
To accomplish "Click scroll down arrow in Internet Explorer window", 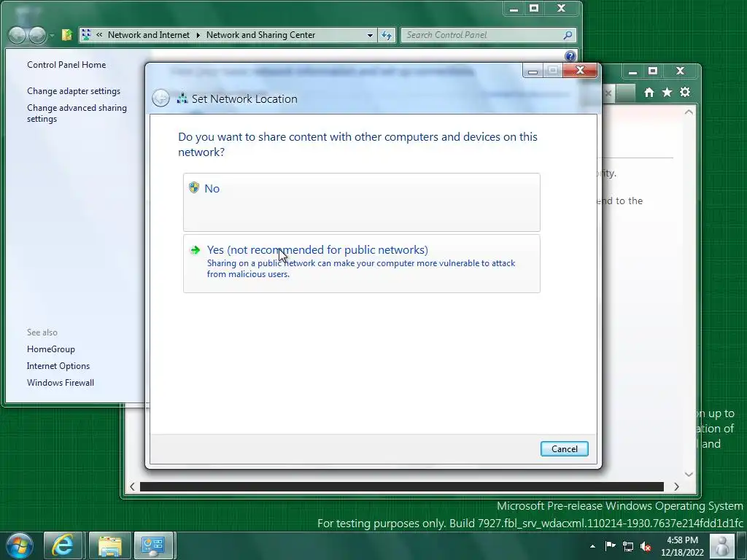I will [x=689, y=474].
